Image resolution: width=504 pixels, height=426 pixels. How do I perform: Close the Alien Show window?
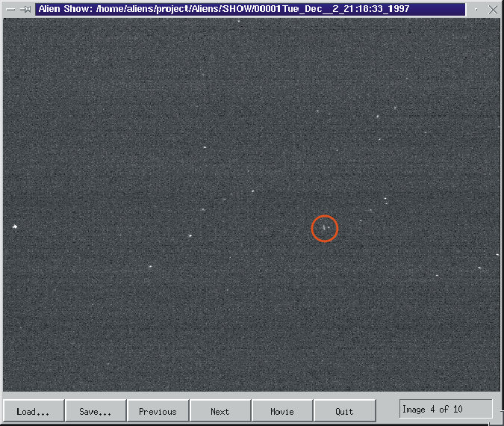tap(493, 10)
